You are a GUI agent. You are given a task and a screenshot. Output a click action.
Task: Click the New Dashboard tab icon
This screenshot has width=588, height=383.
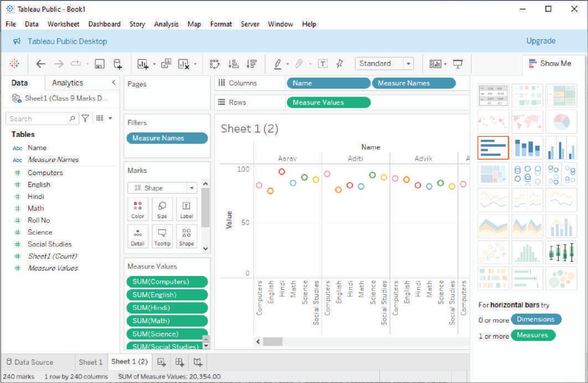179,362
